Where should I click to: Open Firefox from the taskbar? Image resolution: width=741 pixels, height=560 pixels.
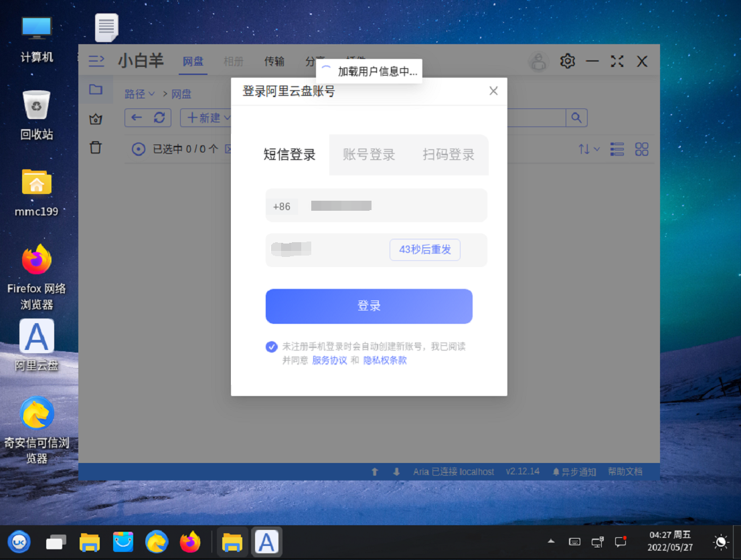click(x=190, y=542)
